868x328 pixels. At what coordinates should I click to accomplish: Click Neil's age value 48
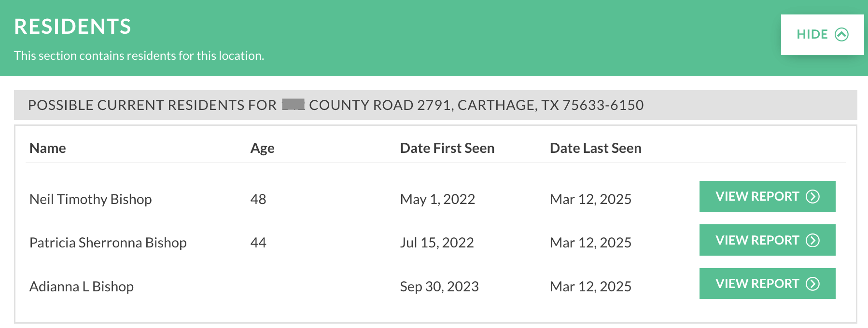pos(258,199)
